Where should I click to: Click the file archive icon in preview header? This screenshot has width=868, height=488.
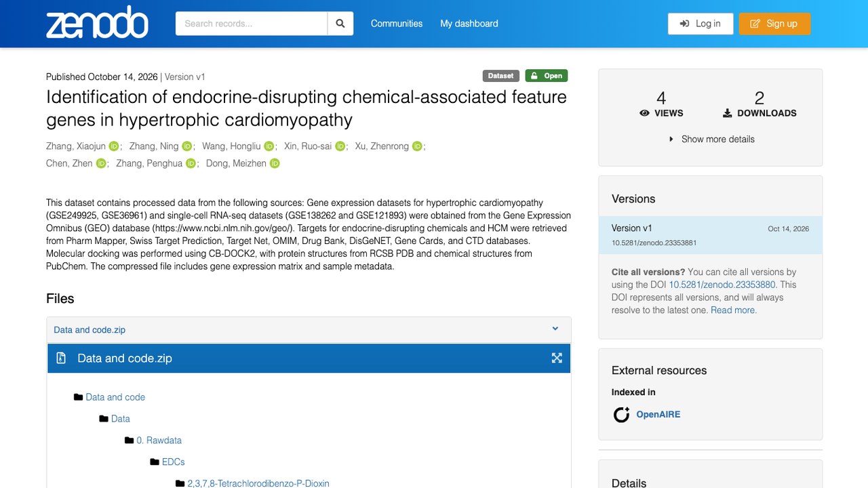click(61, 358)
